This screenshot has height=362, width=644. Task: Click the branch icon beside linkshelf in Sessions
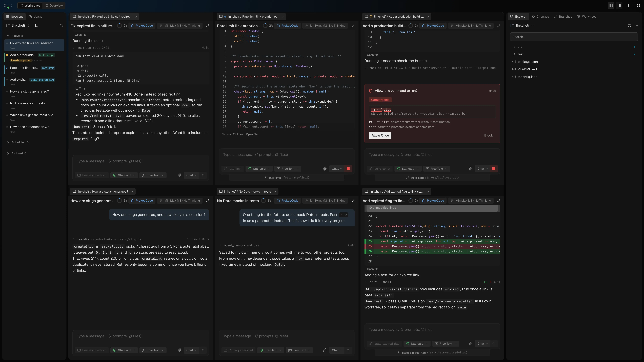click(36, 26)
